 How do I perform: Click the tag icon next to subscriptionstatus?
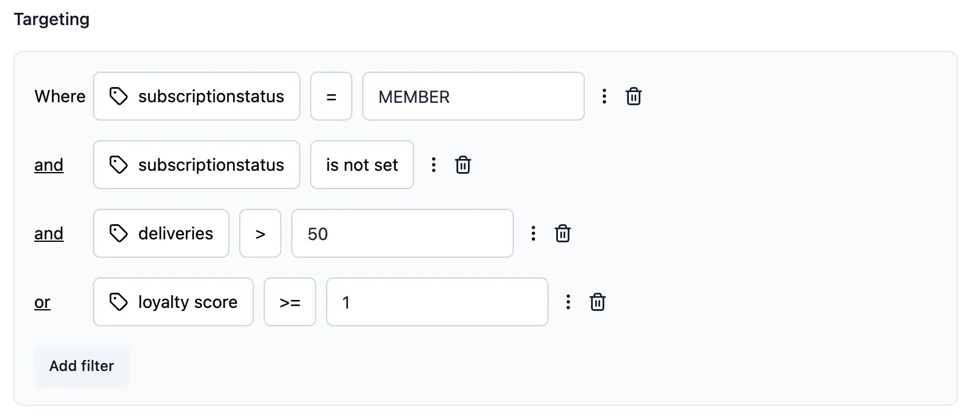[118, 96]
